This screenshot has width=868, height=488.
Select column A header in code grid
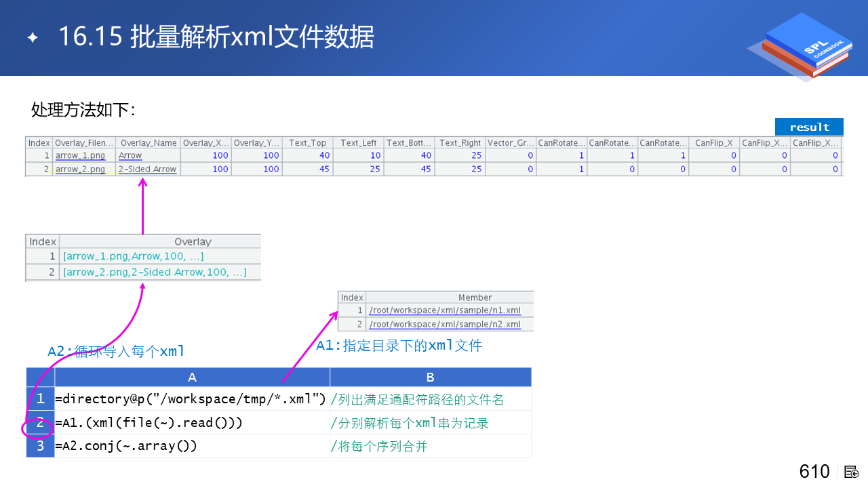click(x=193, y=378)
